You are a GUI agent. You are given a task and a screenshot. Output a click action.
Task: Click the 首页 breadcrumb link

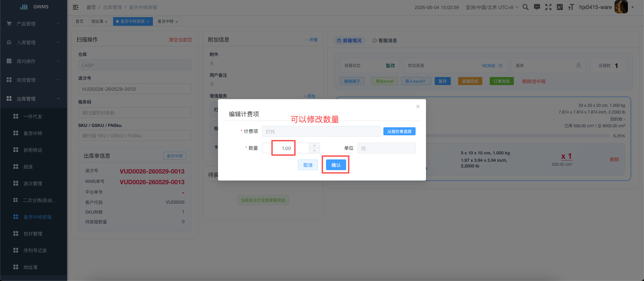(x=91, y=7)
